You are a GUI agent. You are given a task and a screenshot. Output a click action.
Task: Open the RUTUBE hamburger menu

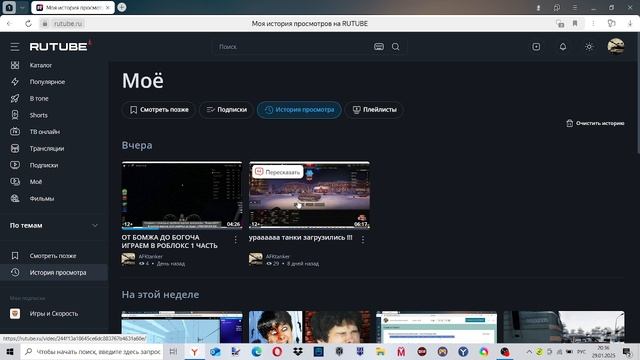(15, 47)
